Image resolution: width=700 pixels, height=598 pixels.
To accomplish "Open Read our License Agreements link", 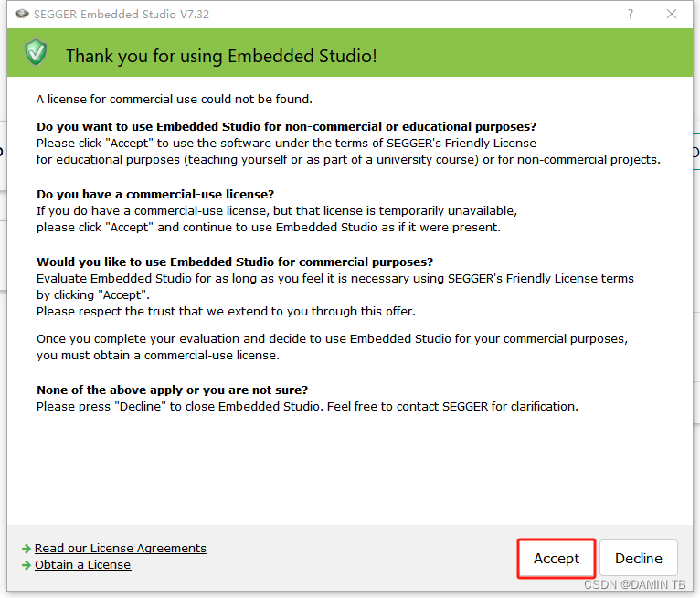I will coord(121,548).
